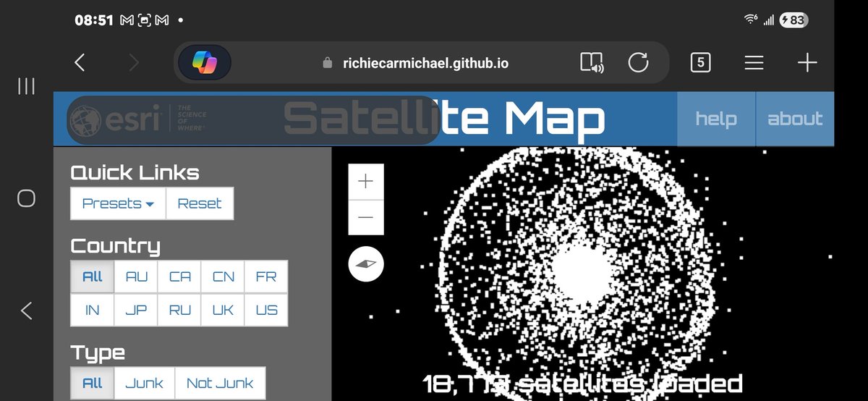Tap the 08:51 clock in status bar
Viewport: 868px width, 401px height.
coord(94,20)
